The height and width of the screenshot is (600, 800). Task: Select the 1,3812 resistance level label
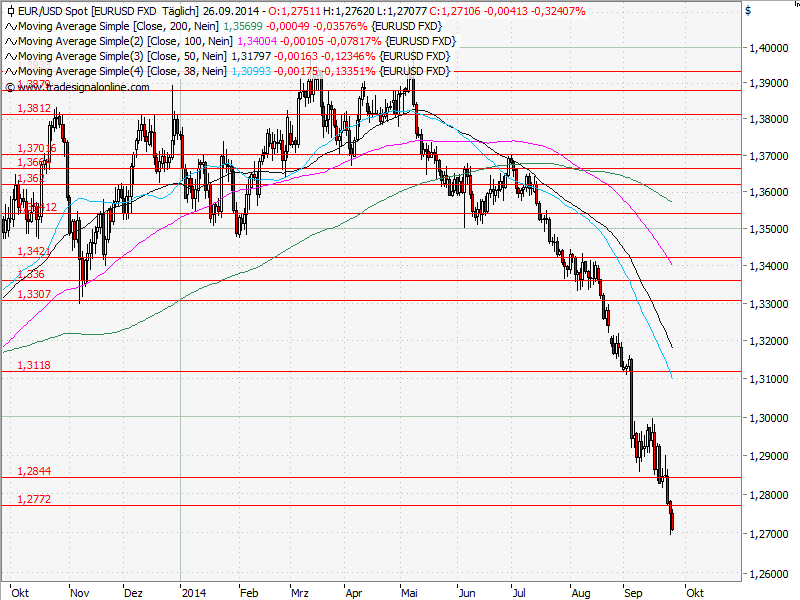click(x=33, y=107)
